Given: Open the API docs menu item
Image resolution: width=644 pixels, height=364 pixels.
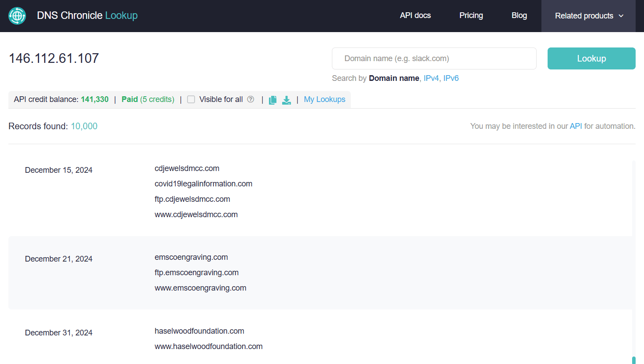Looking at the screenshot, I should click(x=415, y=15).
